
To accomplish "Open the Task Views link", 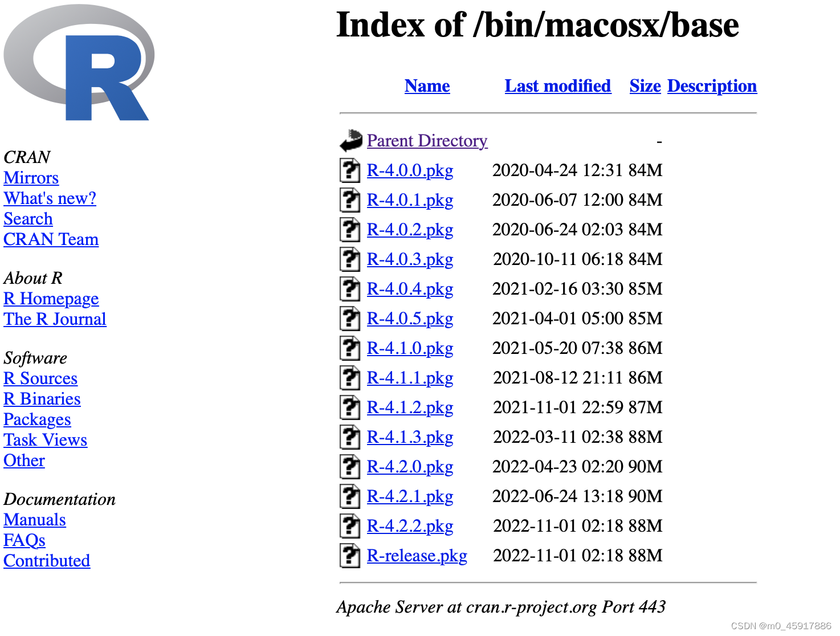I will (46, 440).
